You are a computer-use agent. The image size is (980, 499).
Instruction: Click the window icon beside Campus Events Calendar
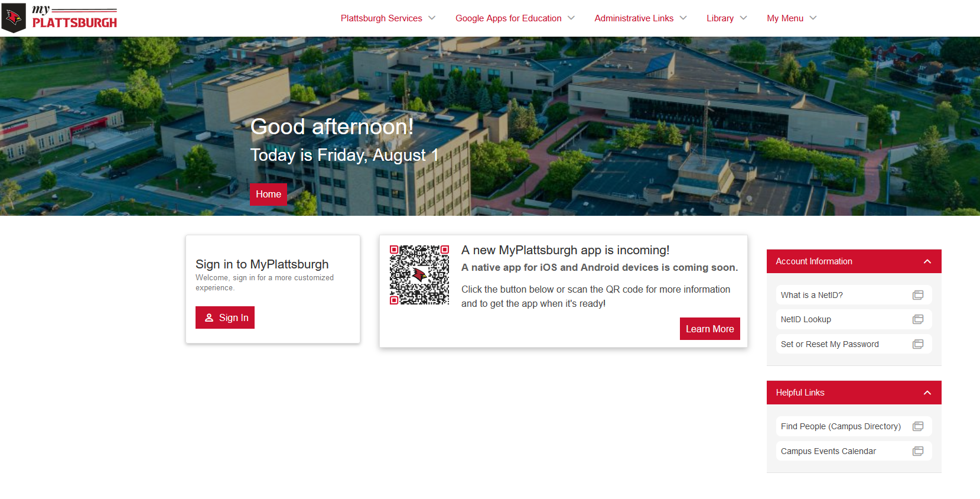click(918, 451)
